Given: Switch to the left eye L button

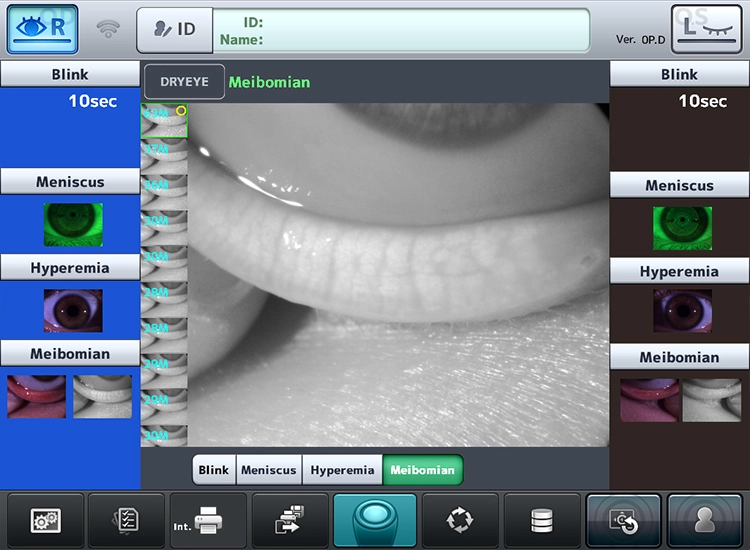Looking at the screenshot, I should click(706, 29).
